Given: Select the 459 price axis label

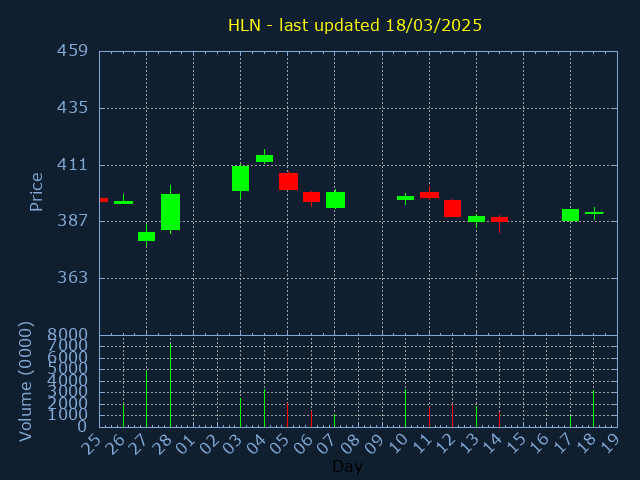Looking at the screenshot, I should [x=72, y=51].
